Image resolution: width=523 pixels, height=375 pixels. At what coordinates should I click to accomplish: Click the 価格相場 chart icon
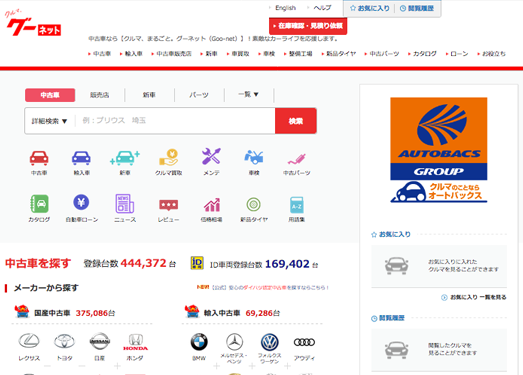pos(212,205)
